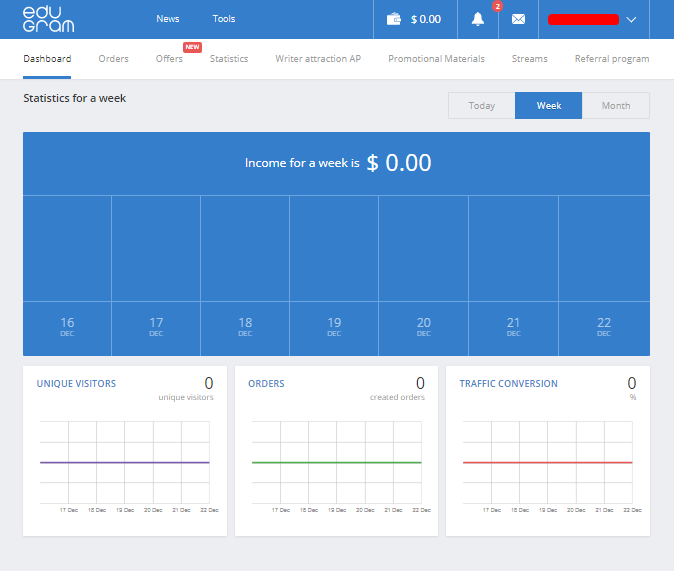Click the green orders chart line
This screenshot has width=674, height=571.
click(337, 462)
